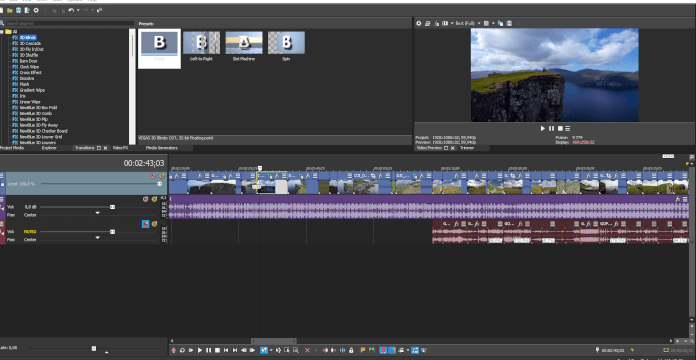This screenshot has width=696, height=360.
Task: Select the Barn Door transition
Action: tap(28, 61)
